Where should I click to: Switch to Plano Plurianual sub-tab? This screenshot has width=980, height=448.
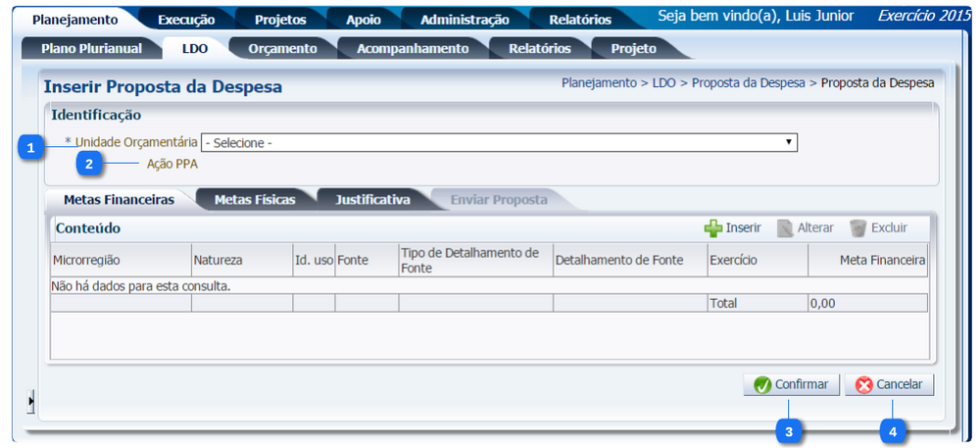click(x=91, y=48)
